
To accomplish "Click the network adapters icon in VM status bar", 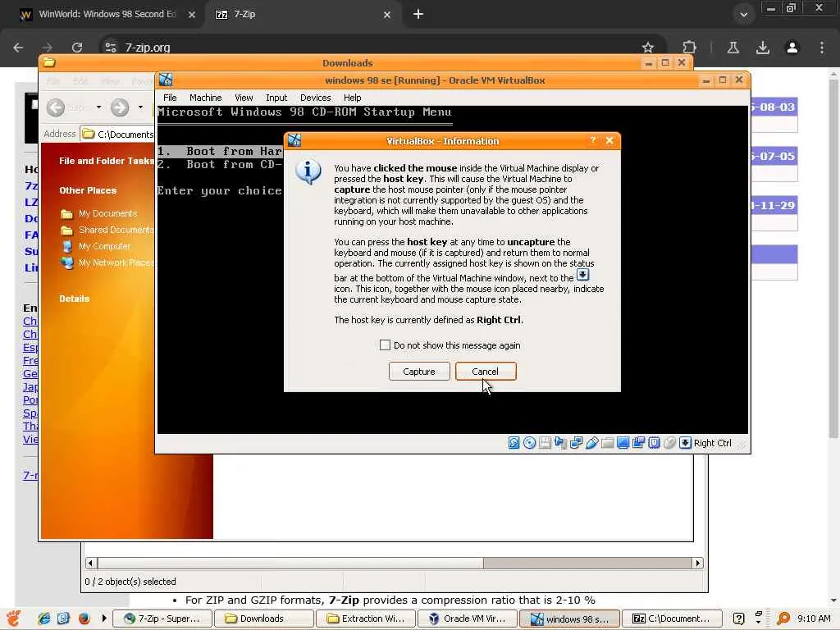I will pyautogui.click(x=576, y=442).
